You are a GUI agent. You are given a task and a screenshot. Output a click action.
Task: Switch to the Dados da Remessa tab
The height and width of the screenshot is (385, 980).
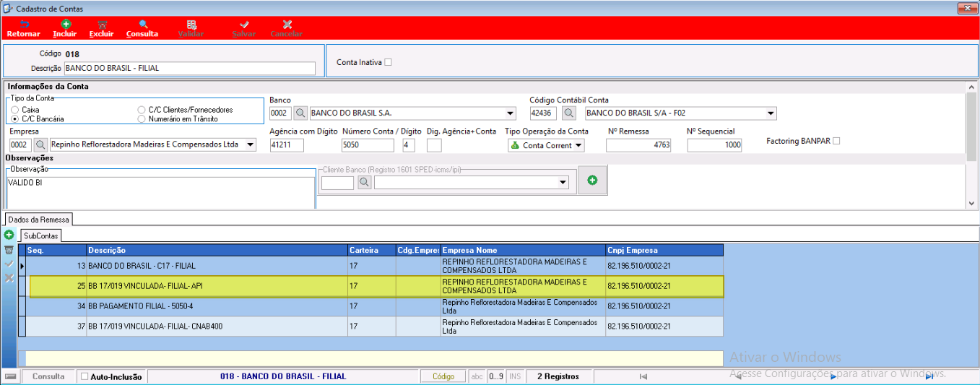click(x=39, y=219)
